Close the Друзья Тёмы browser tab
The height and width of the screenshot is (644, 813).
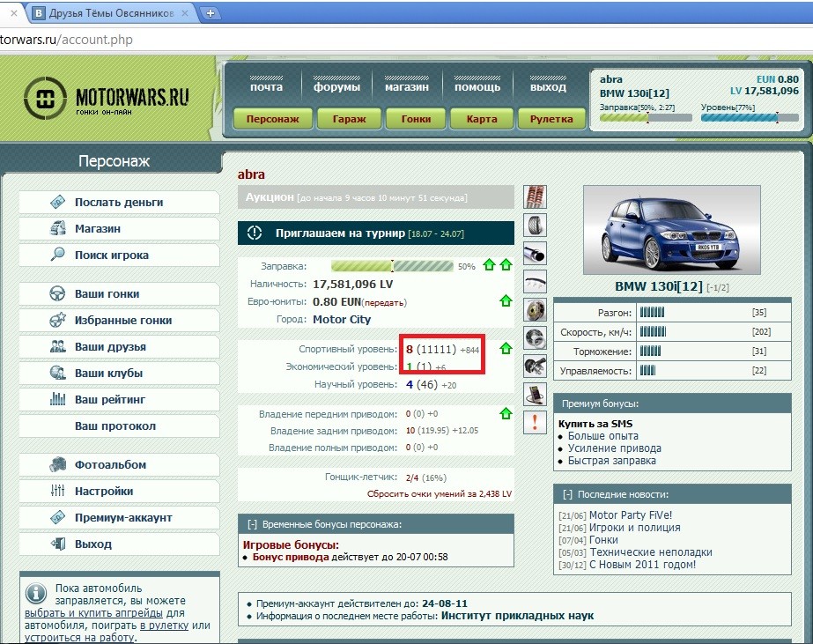tap(185, 13)
